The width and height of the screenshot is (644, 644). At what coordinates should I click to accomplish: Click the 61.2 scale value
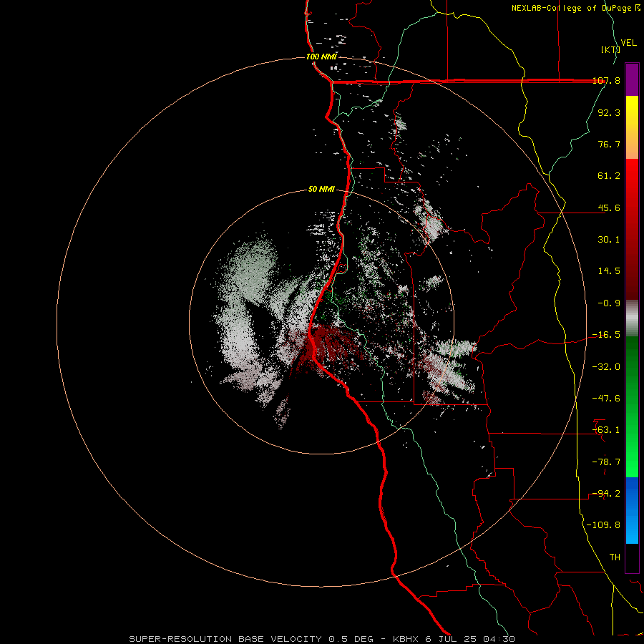tap(609, 176)
